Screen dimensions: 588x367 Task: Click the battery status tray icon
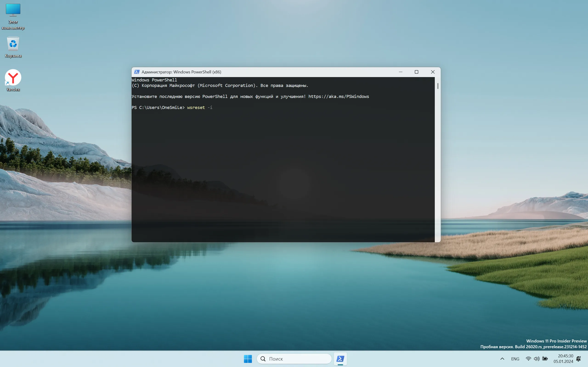545,359
